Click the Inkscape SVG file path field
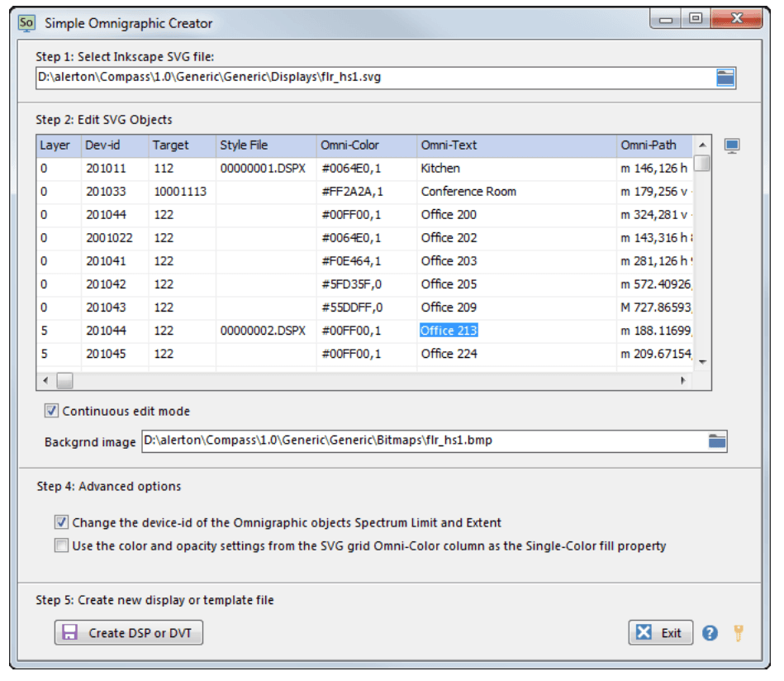 [372, 78]
